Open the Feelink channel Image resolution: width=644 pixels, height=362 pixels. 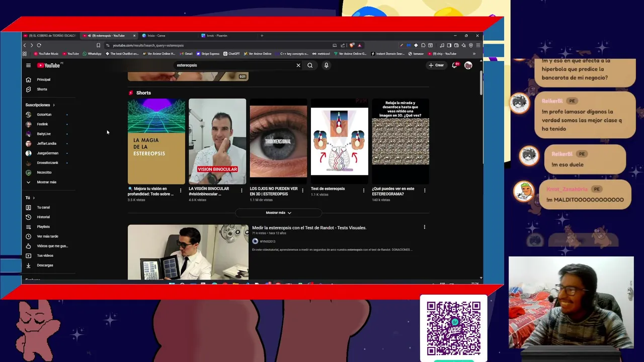tap(49, 124)
